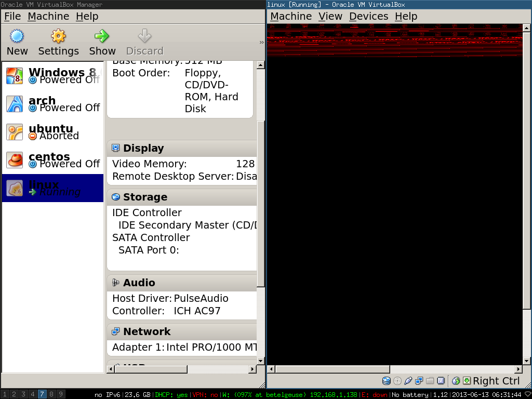Viewport: 532px width, 399px height.
Task: Click the Storage section header
Action: [x=182, y=197]
